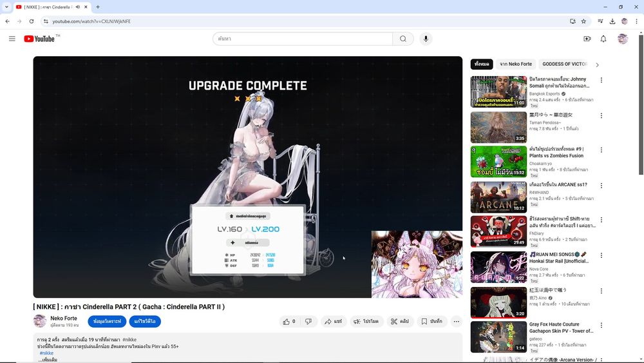Share the video using แชร์ button

333,322
